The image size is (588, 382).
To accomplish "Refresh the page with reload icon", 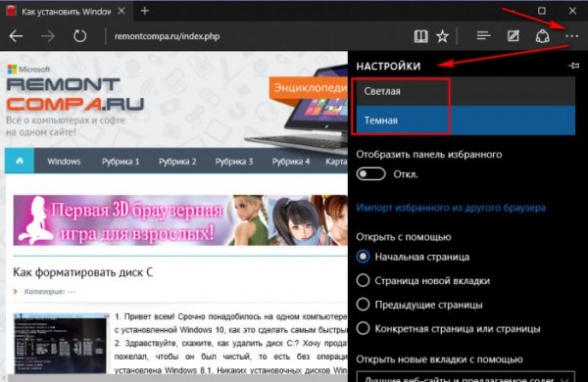I will coord(79,36).
